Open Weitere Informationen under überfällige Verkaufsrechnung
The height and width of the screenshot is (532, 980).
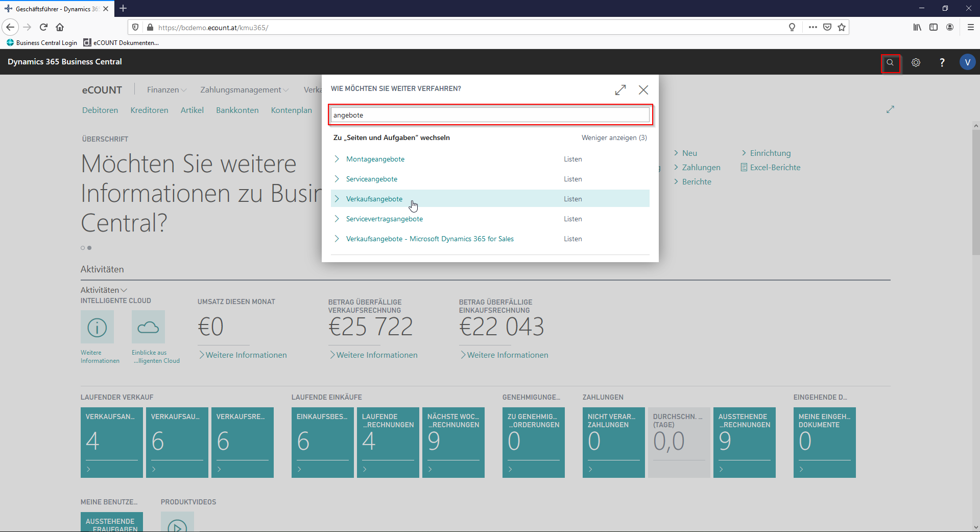click(x=373, y=355)
